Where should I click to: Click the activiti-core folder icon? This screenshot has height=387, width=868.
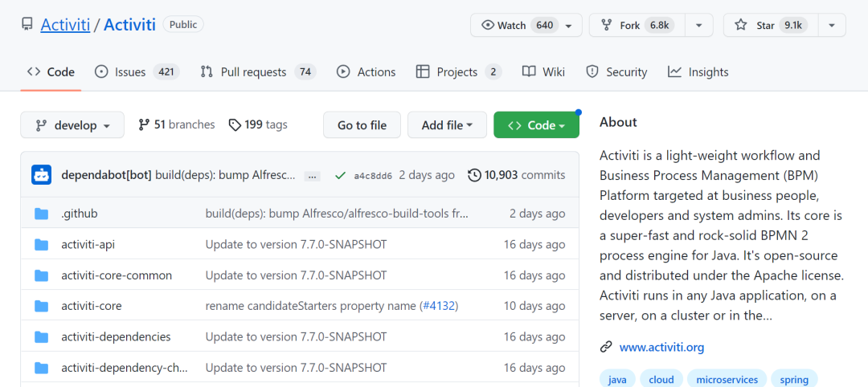tap(42, 306)
